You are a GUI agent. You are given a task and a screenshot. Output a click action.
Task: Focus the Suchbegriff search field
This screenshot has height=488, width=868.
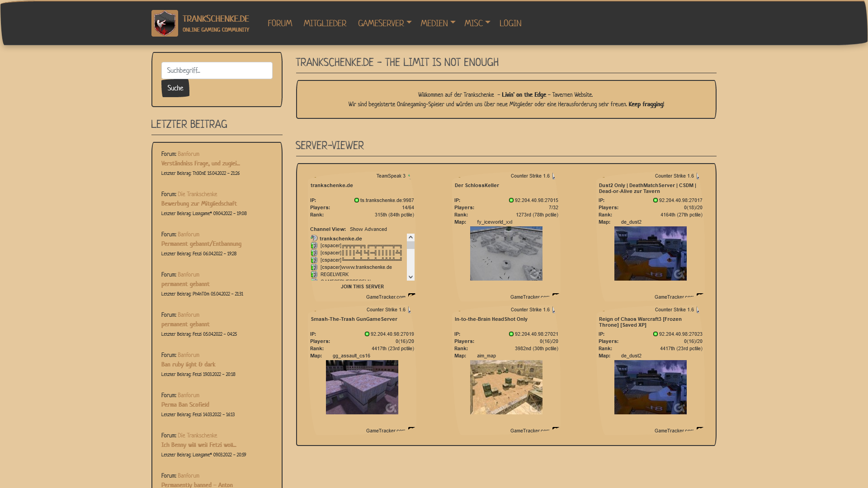(217, 70)
